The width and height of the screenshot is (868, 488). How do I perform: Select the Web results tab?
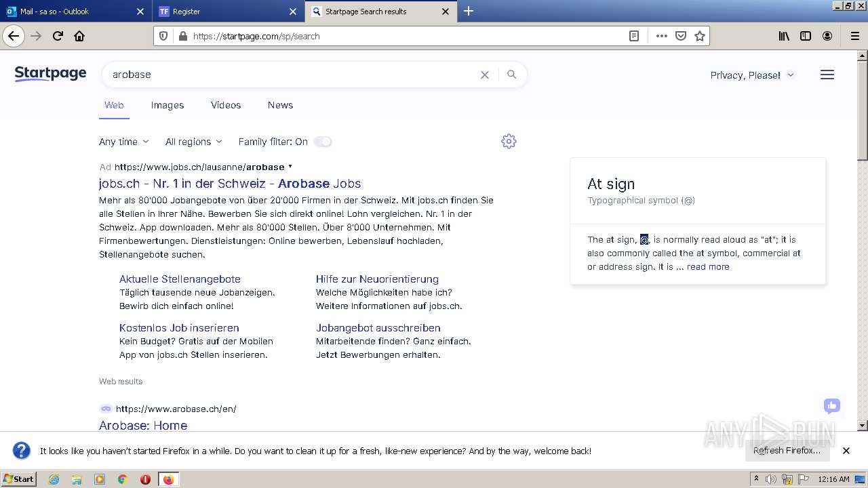tap(114, 105)
